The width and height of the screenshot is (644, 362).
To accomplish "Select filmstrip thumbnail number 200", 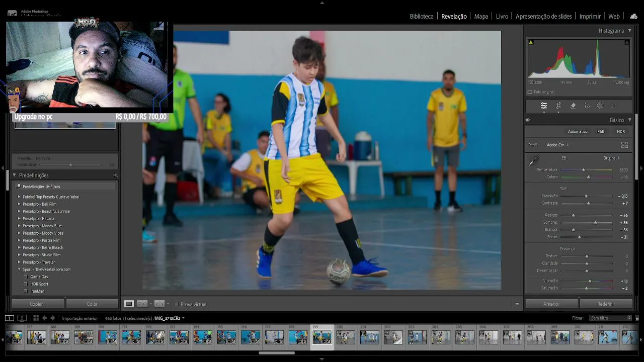I will coord(346,337).
